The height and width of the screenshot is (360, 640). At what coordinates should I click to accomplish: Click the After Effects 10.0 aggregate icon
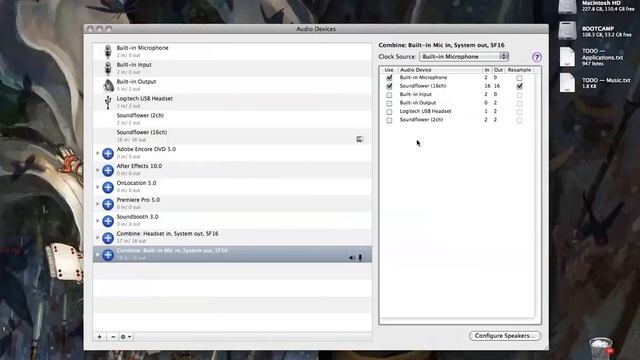[108, 170]
